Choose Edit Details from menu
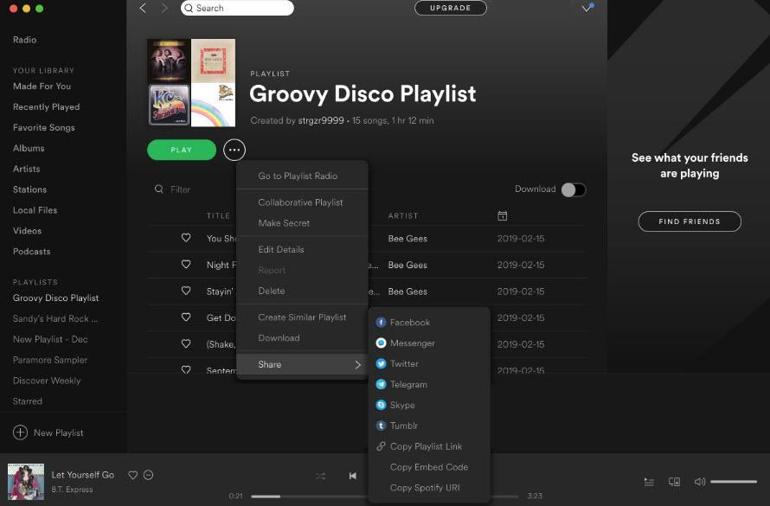The image size is (770, 506). pyautogui.click(x=281, y=250)
